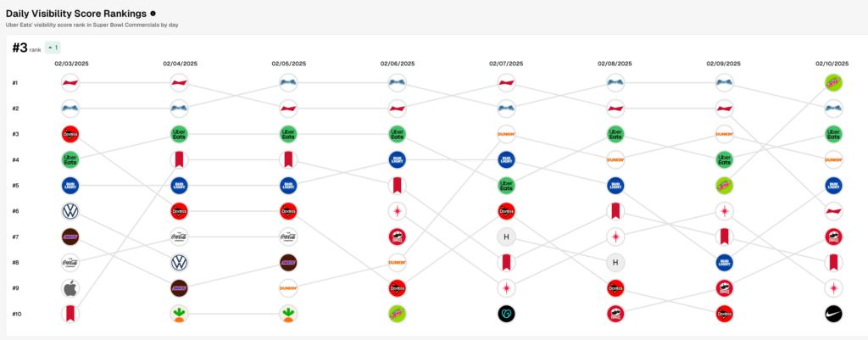Click the #1 rank row label
868x340 pixels.
tap(16, 83)
